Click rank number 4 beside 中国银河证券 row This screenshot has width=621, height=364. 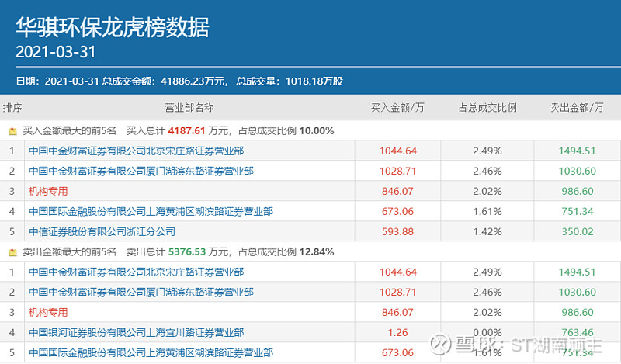(12, 333)
